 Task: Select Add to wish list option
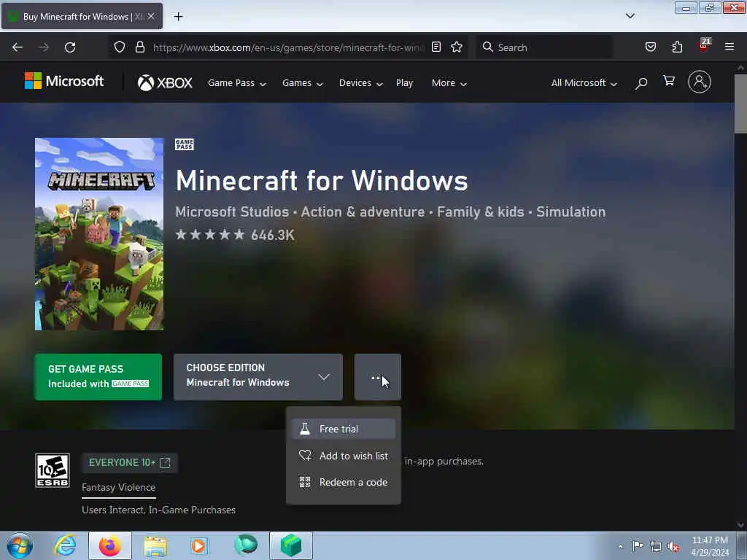click(x=343, y=456)
